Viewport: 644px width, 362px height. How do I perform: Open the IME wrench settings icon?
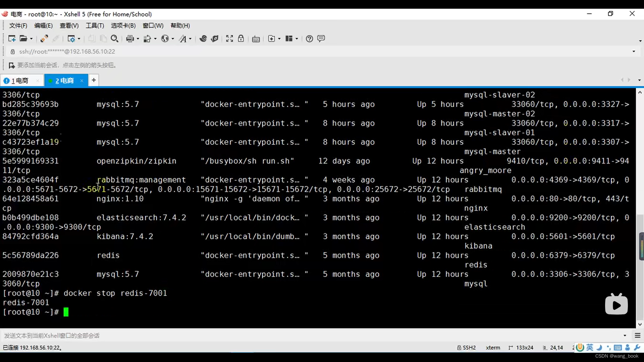(x=637, y=348)
